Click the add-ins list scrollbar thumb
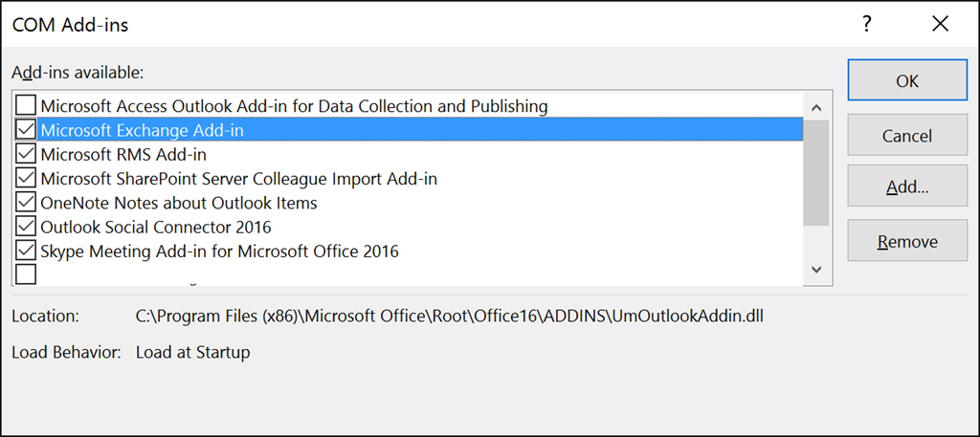Screen dimensions: 980x437 tap(816, 172)
